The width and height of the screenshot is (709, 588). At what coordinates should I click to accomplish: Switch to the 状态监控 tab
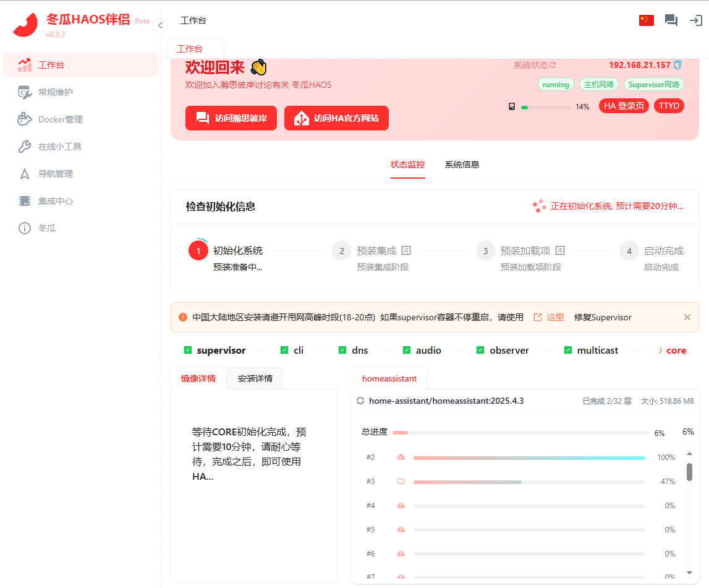pyautogui.click(x=407, y=164)
